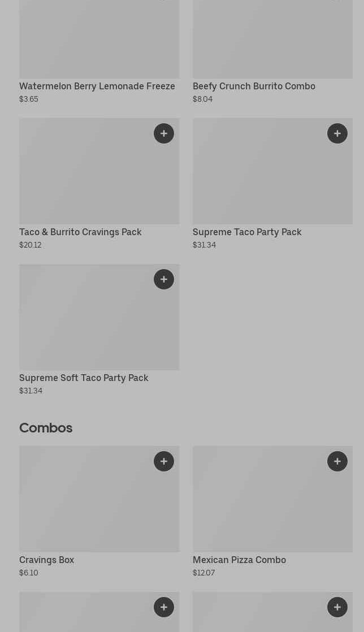View Supreme Soft Taco Party Pack image

click(85, 321)
